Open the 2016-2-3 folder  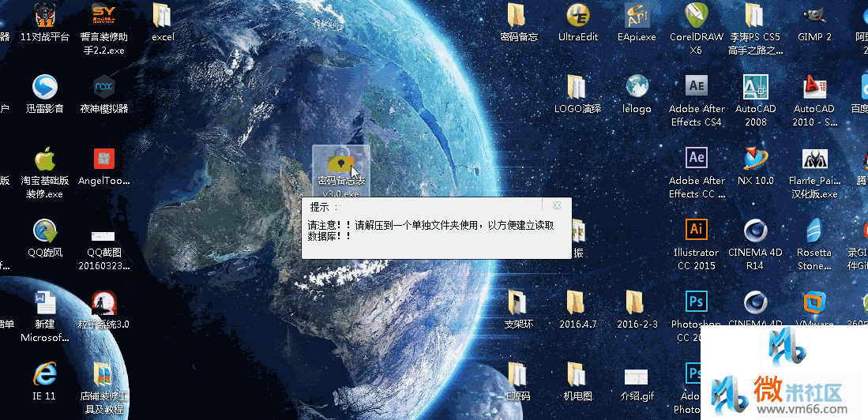pos(637,310)
